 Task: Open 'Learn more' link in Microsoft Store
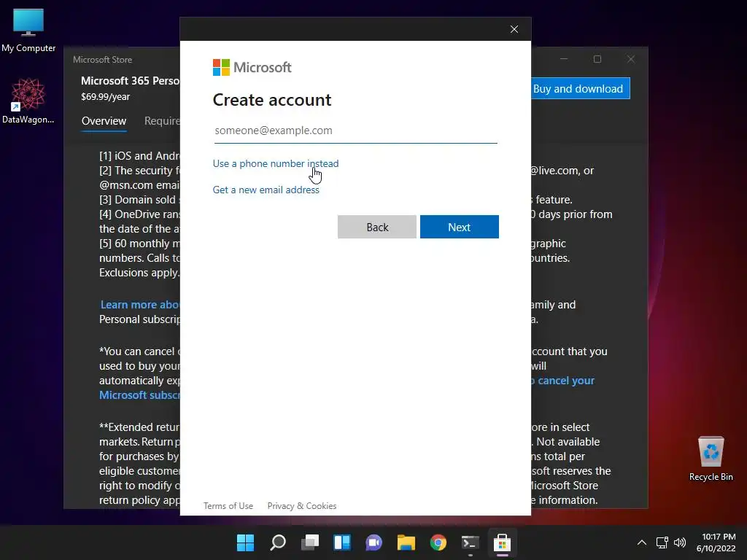pos(139,305)
